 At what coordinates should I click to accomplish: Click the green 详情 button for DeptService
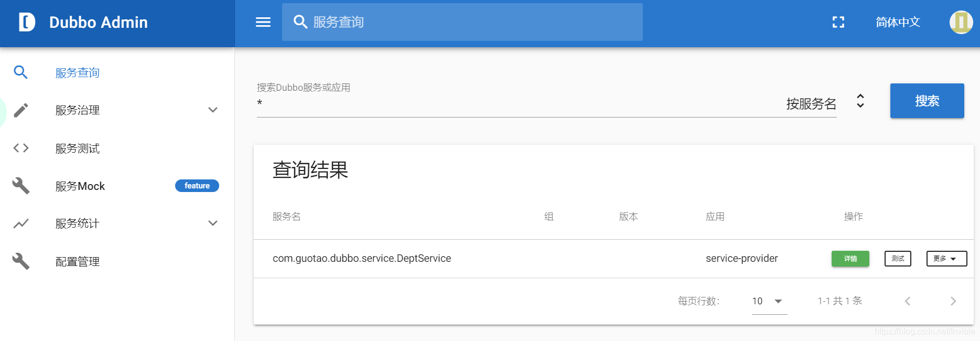pyautogui.click(x=850, y=259)
